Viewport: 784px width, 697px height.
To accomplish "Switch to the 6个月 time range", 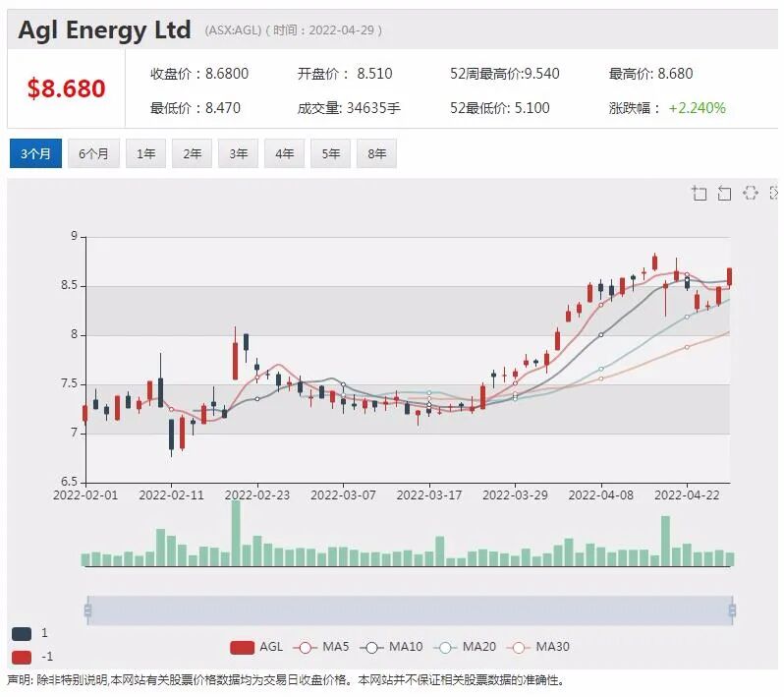I will click(x=93, y=153).
